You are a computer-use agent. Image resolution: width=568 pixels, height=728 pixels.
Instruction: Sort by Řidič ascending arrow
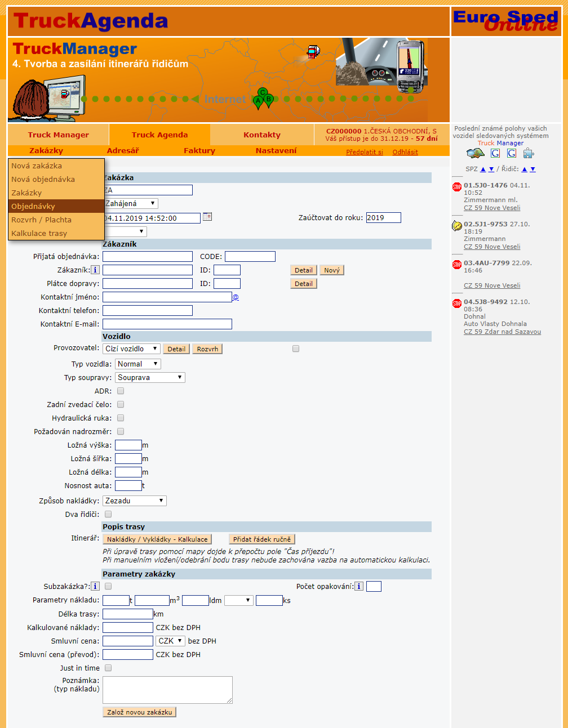pyautogui.click(x=525, y=169)
